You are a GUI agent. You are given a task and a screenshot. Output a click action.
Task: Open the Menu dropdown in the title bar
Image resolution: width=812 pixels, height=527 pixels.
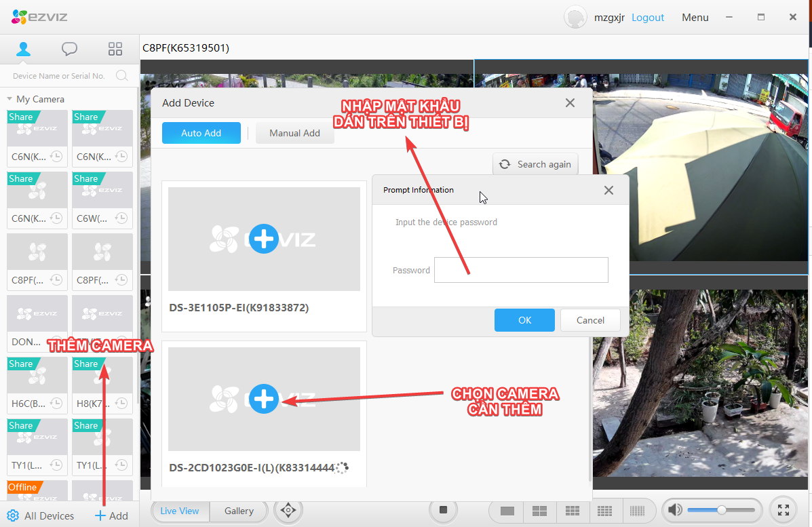[695, 18]
